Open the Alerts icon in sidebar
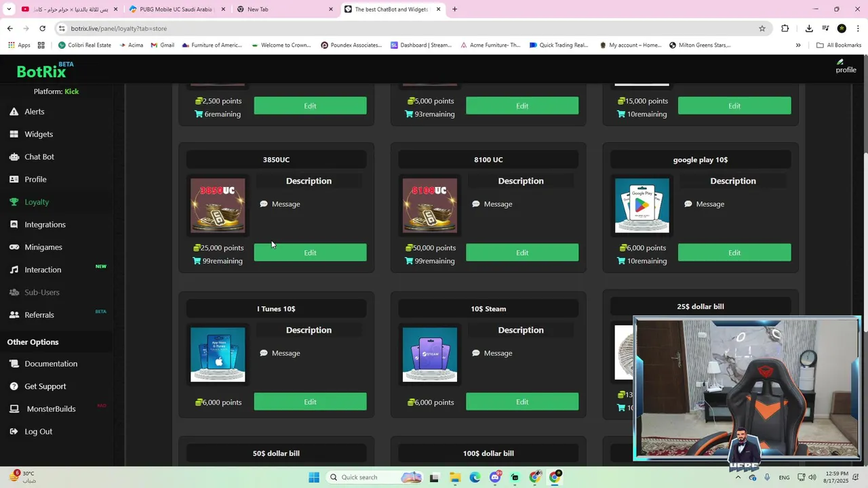Image resolution: width=868 pixels, height=488 pixels. point(14,112)
